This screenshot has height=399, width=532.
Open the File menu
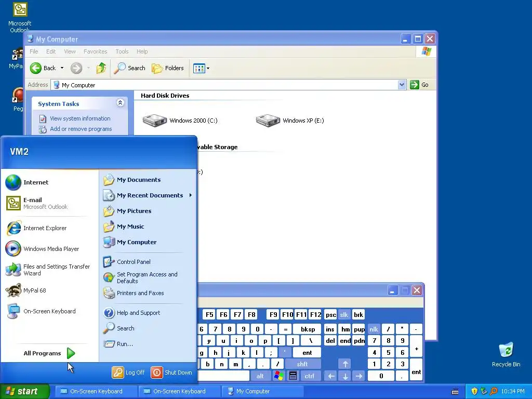(34, 51)
